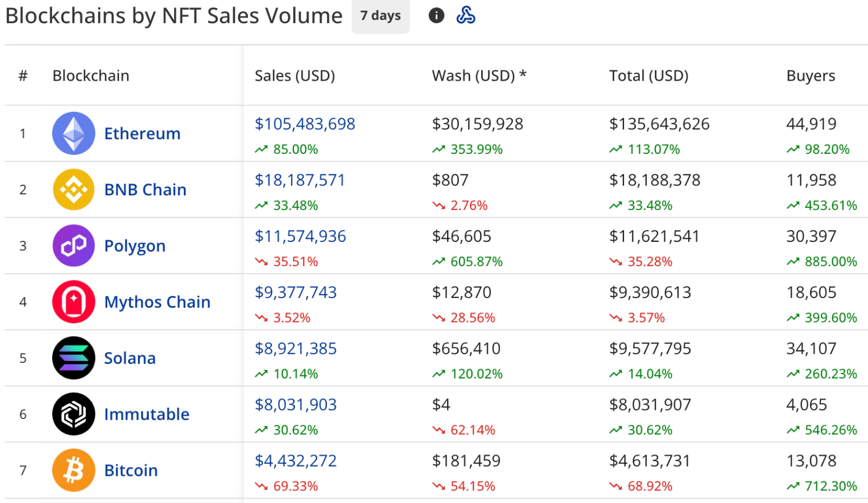Click the Mythos Chain logo icon
868x503 pixels.
74,302
